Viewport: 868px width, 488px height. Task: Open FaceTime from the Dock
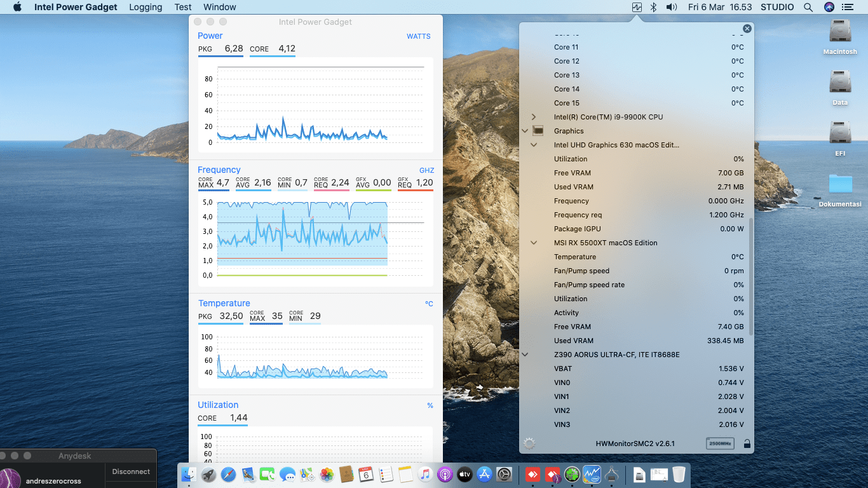[x=268, y=474]
